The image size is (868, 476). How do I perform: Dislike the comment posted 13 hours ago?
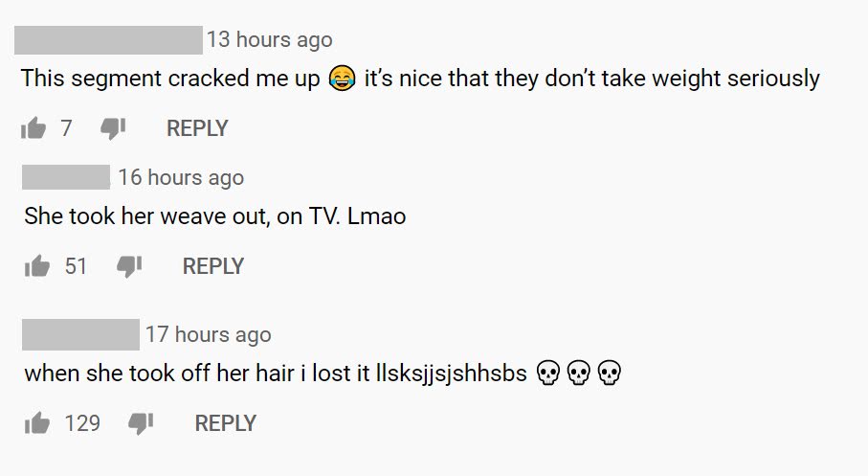click(112, 128)
